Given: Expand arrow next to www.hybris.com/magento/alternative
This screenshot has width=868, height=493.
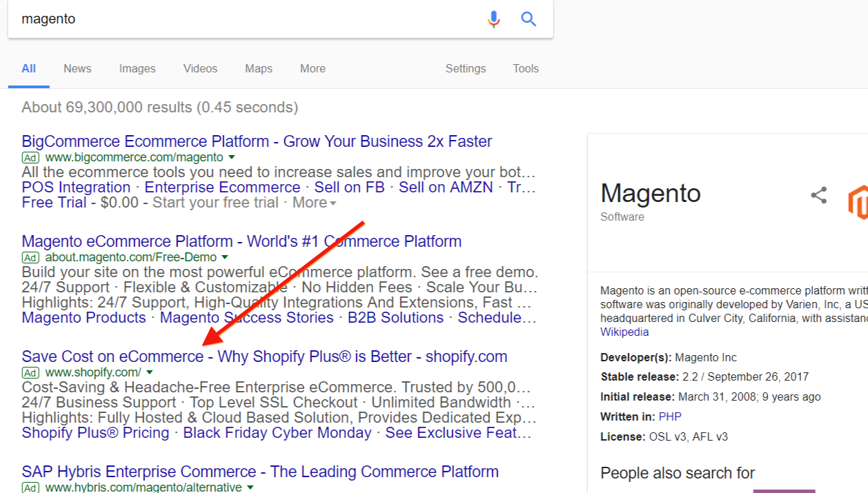Looking at the screenshot, I should pyautogui.click(x=250, y=487).
